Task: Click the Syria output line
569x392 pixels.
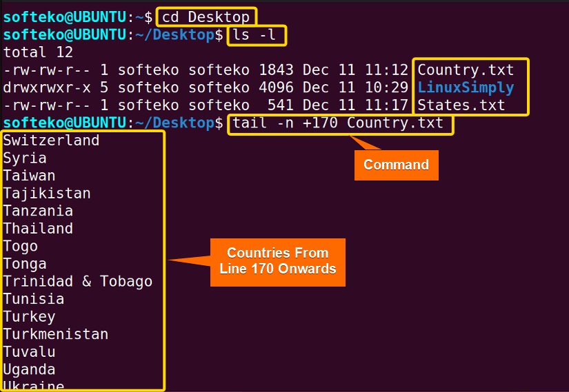Action: click(25, 158)
